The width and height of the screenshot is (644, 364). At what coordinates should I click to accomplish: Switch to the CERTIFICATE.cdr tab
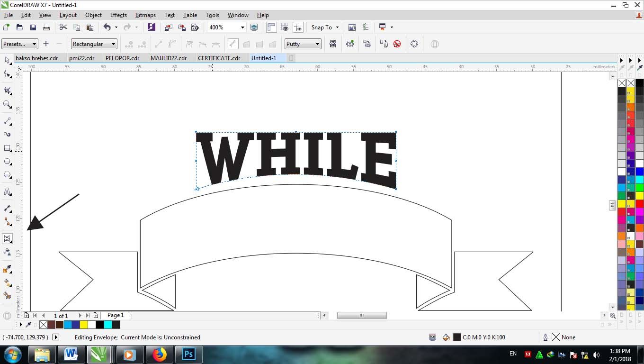click(219, 58)
